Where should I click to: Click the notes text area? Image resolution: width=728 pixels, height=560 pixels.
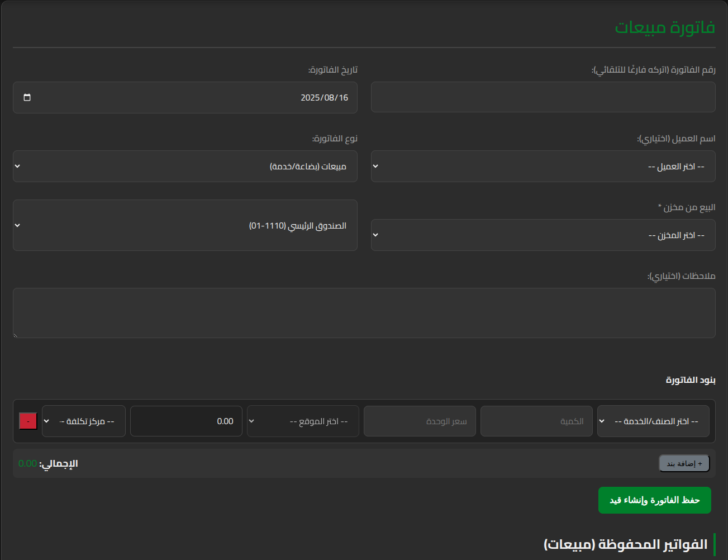[x=364, y=313]
